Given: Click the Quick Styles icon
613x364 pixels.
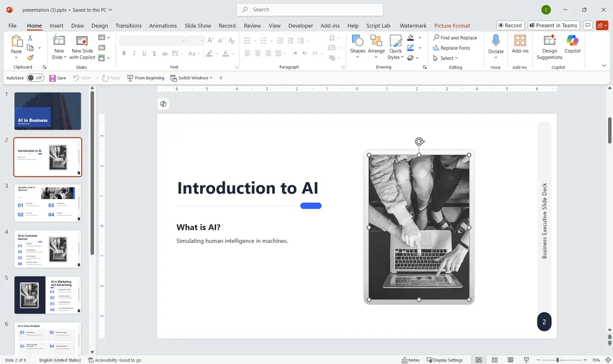Looking at the screenshot, I should coord(395,41).
